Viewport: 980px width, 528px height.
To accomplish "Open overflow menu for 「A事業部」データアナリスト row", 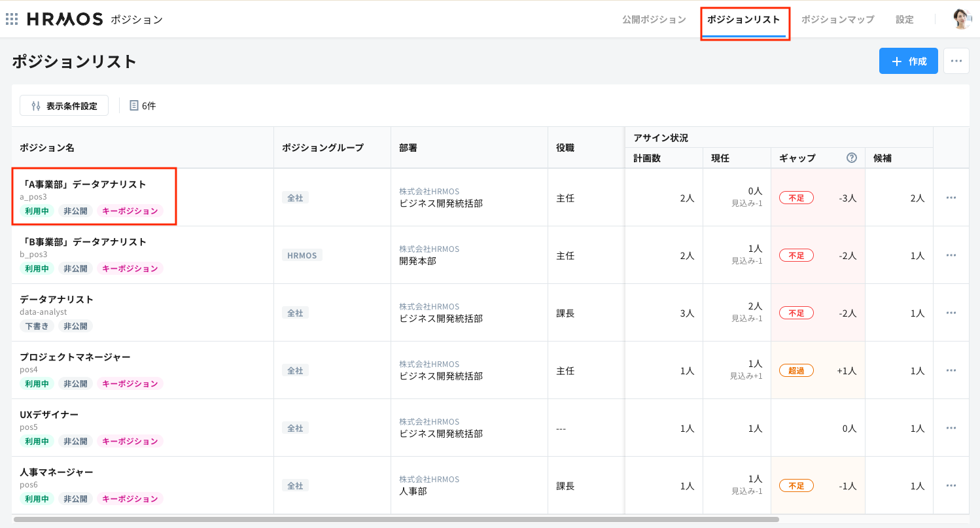I will click(x=951, y=197).
